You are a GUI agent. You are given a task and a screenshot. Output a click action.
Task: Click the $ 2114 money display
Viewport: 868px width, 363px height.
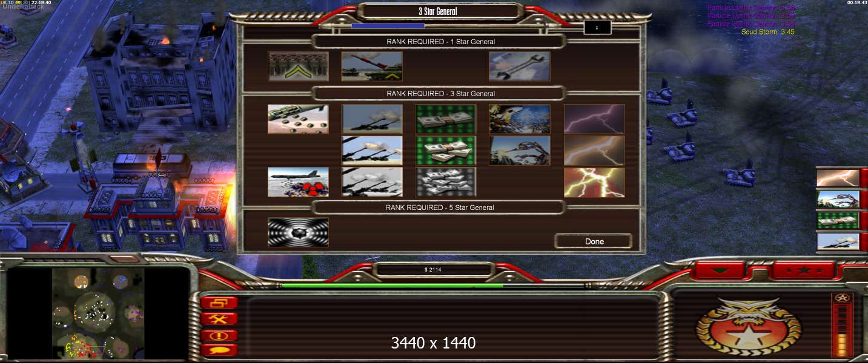(434, 270)
